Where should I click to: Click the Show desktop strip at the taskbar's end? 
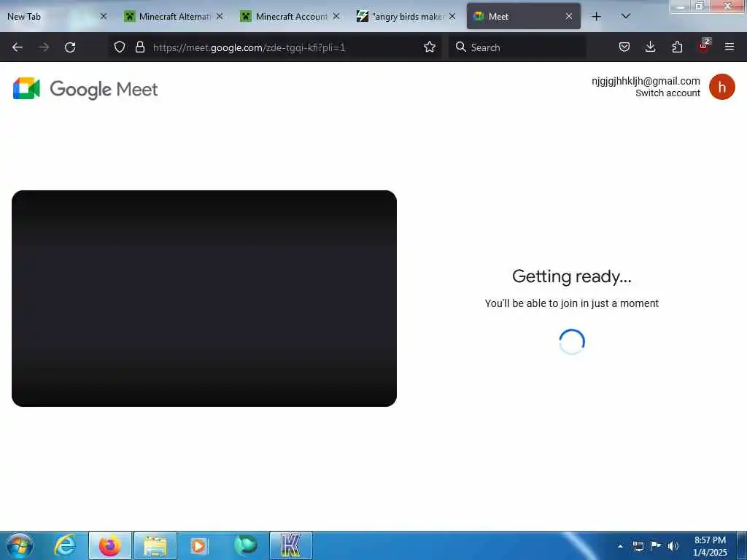click(742, 545)
